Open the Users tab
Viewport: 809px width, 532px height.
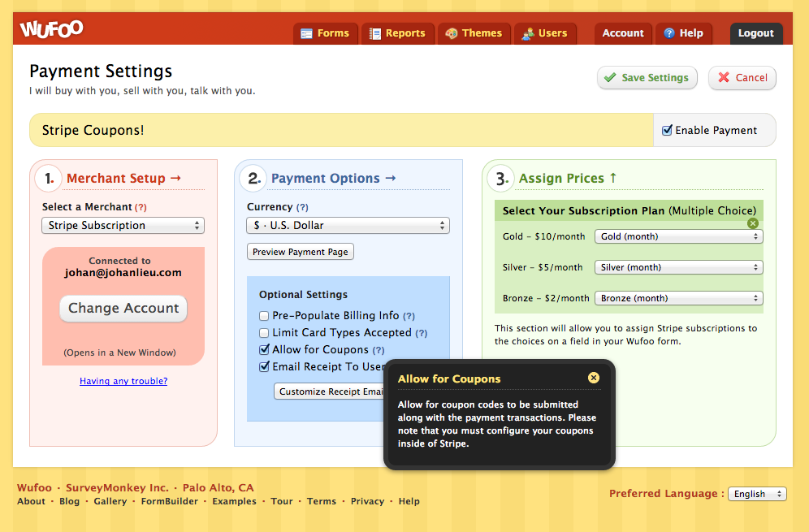pos(545,33)
